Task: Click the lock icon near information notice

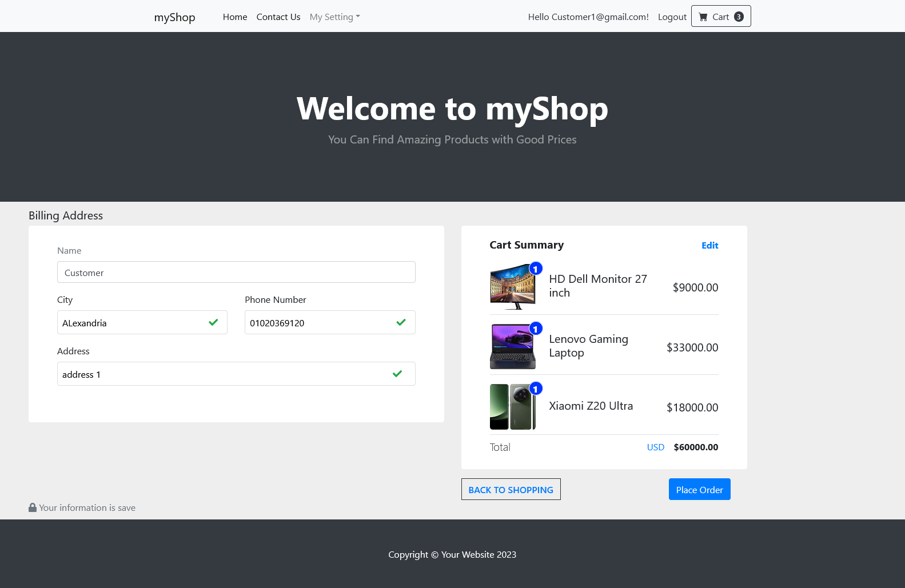Action: click(33, 507)
